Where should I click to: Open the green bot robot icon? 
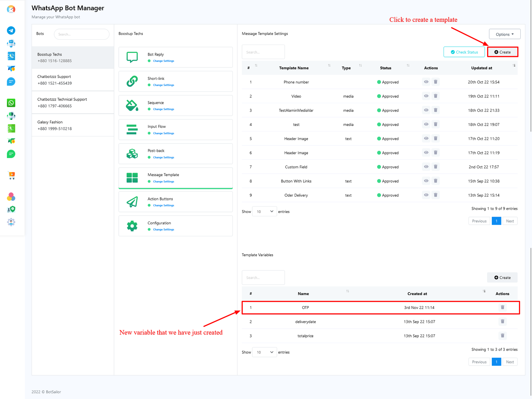(x=11, y=116)
